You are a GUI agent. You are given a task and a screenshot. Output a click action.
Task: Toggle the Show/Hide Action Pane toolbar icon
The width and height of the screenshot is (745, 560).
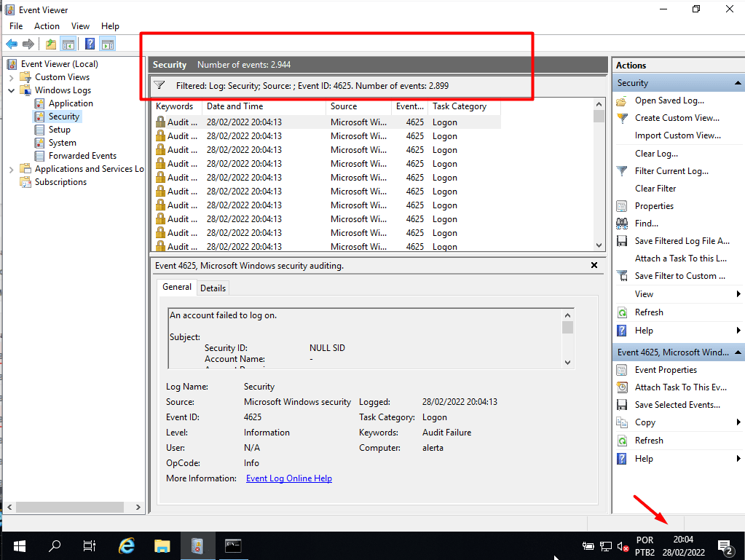[108, 44]
